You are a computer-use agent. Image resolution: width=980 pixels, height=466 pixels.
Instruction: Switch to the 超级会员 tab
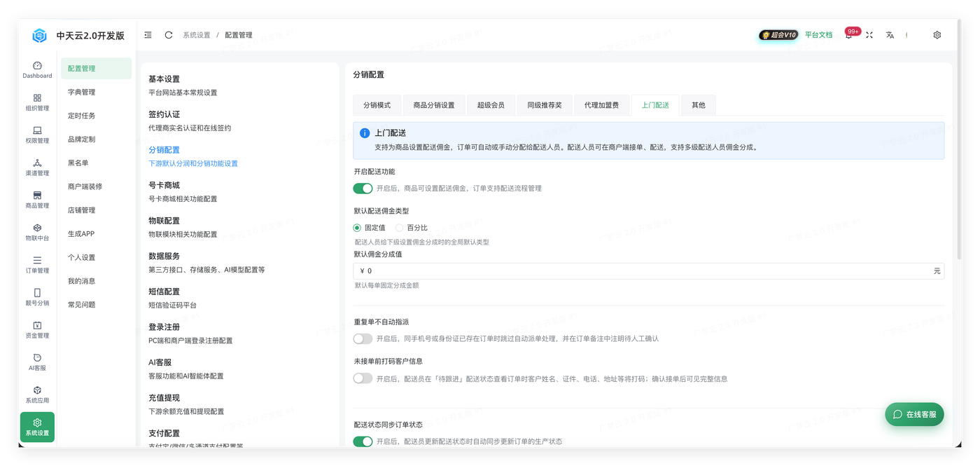tap(491, 105)
